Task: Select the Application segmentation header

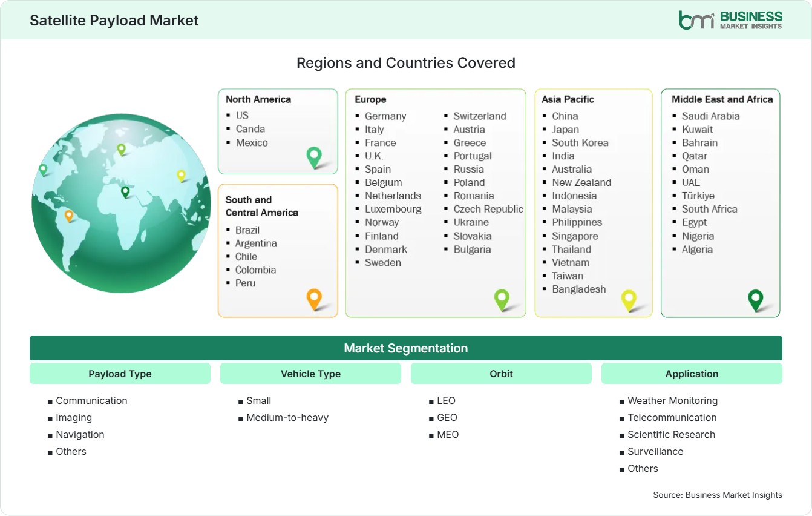Action: (x=692, y=374)
